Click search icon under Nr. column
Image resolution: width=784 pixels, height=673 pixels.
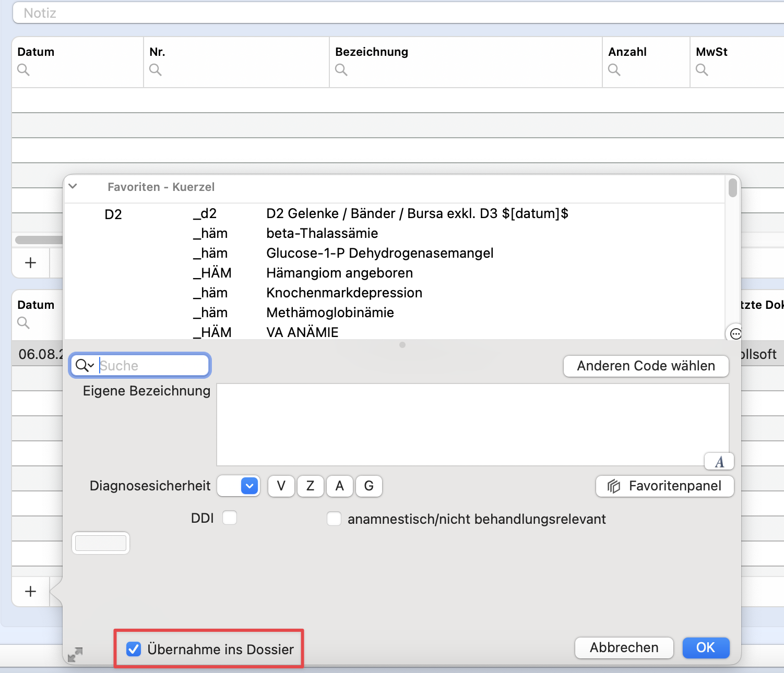pyautogui.click(x=156, y=69)
